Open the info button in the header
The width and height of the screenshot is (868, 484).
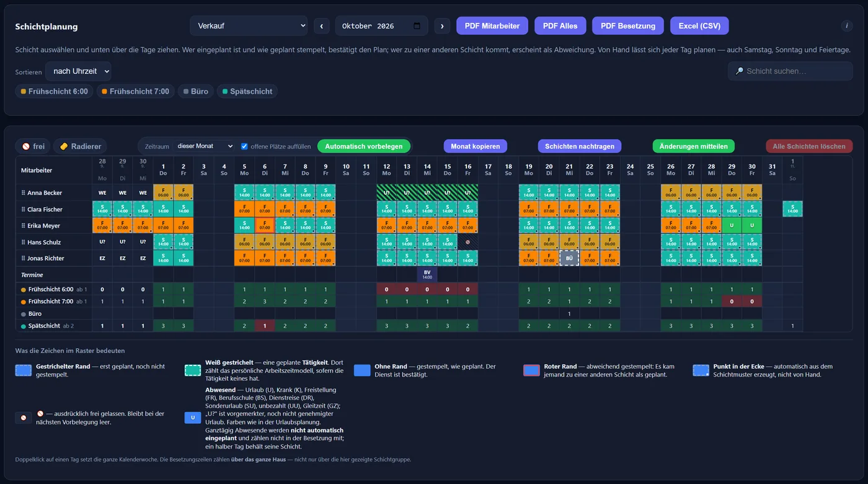coord(846,26)
